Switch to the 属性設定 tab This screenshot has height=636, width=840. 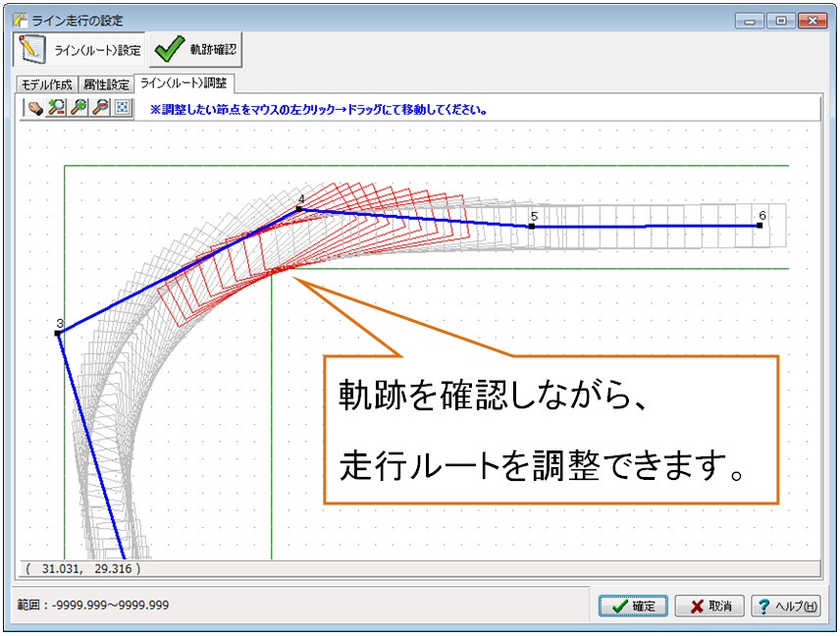pyautogui.click(x=106, y=84)
